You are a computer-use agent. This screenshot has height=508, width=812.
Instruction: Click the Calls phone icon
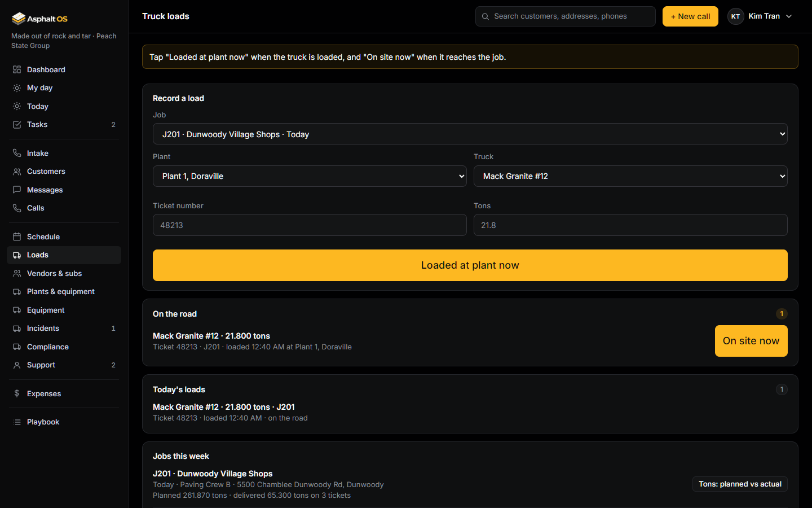[x=17, y=208]
